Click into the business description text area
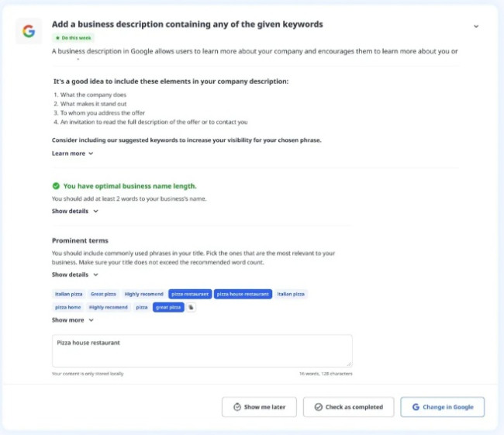504x435 pixels. pyautogui.click(x=202, y=350)
